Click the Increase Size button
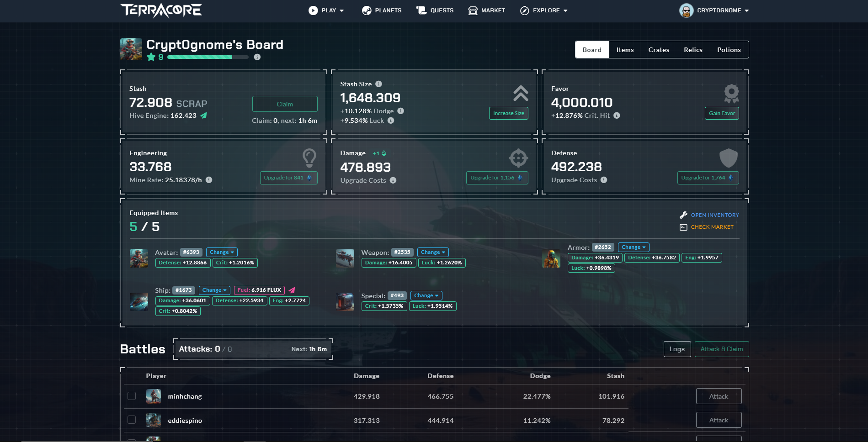The image size is (868, 442). tap(509, 113)
